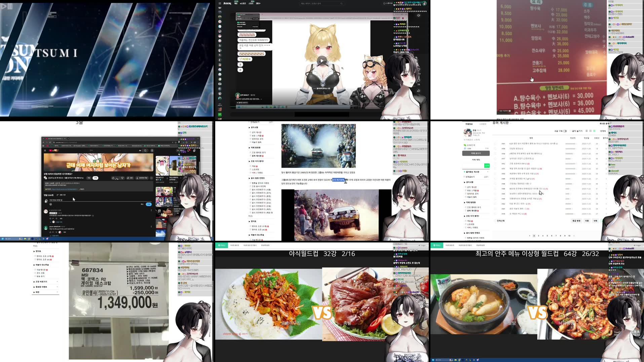
Task: Go to page 2 of the board pagination
Action: [534, 236]
